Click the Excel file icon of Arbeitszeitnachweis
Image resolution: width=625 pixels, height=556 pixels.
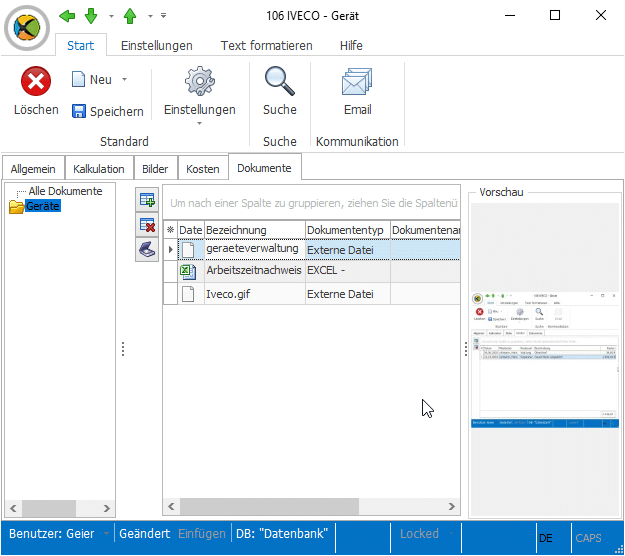(x=188, y=271)
